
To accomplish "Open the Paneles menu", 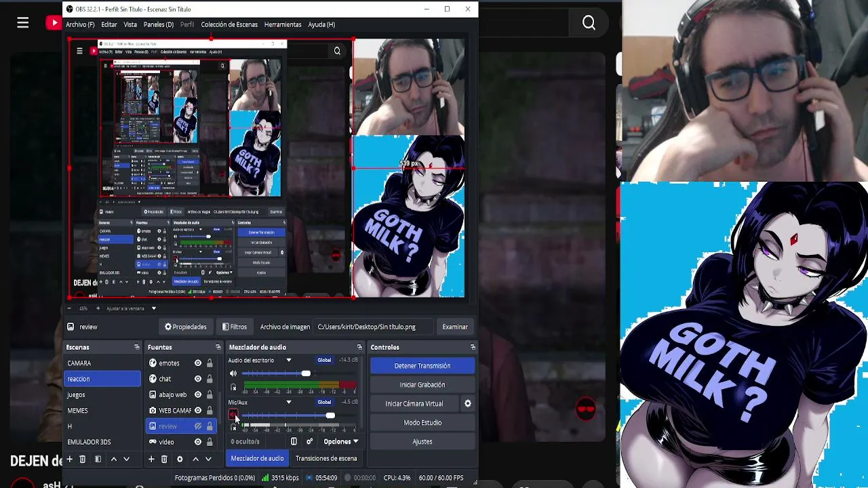I will click(x=159, y=24).
